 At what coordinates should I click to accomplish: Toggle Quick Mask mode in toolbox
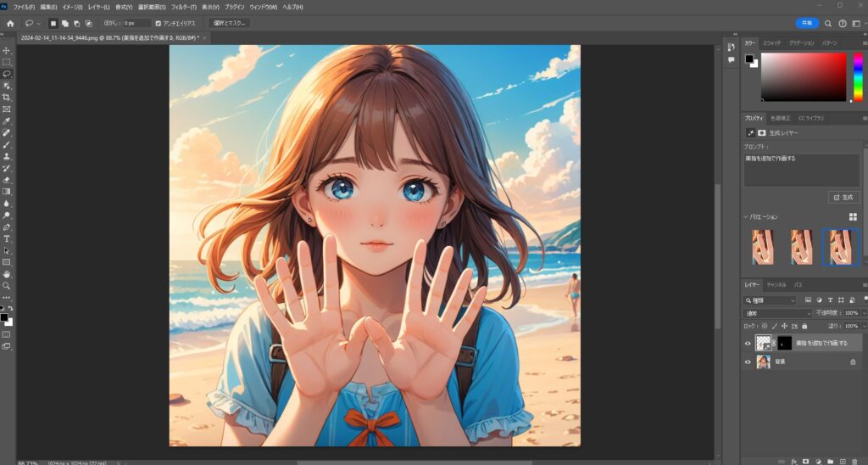(7, 335)
